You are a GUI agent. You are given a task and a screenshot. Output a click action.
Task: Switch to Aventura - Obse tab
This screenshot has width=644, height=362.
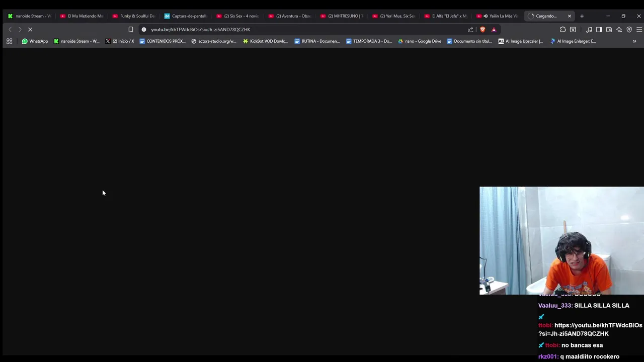point(290,16)
